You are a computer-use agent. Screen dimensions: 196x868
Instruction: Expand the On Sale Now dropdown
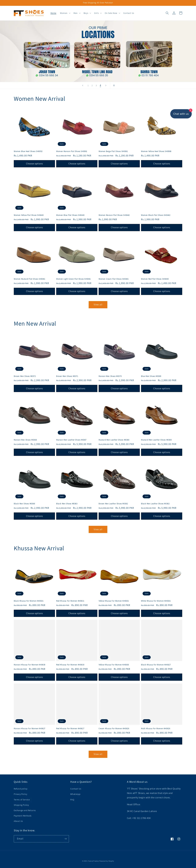(112, 13)
